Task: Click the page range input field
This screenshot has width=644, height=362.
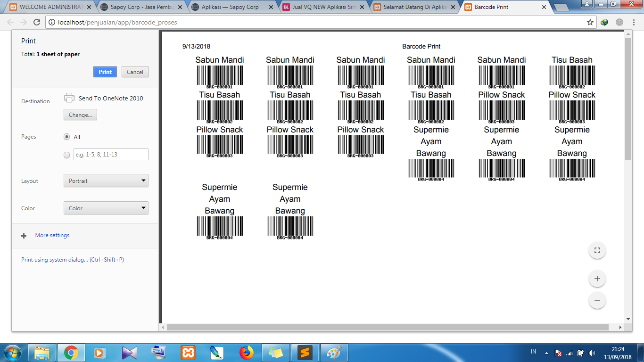Action: tap(111, 154)
